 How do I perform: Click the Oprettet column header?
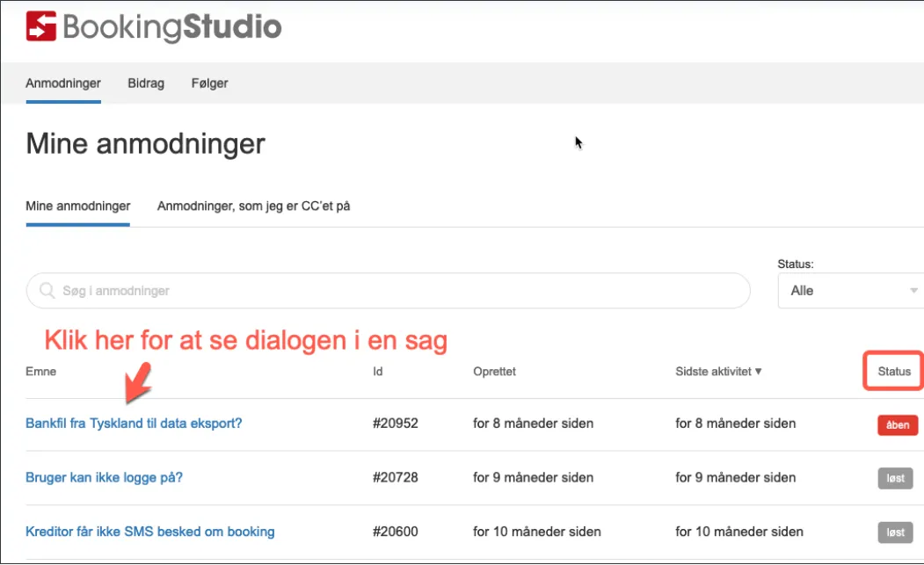(x=494, y=371)
